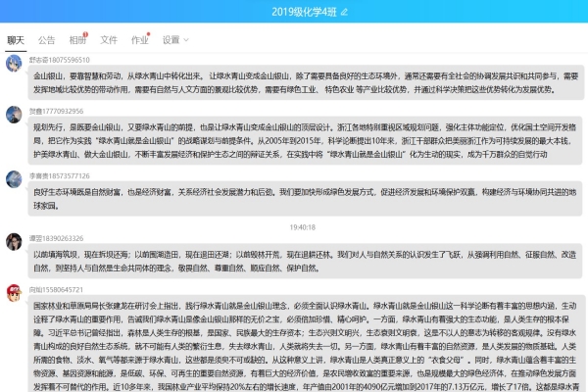Switch to the 文件 tab
The height and width of the screenshot is (392, 588).
109,40
